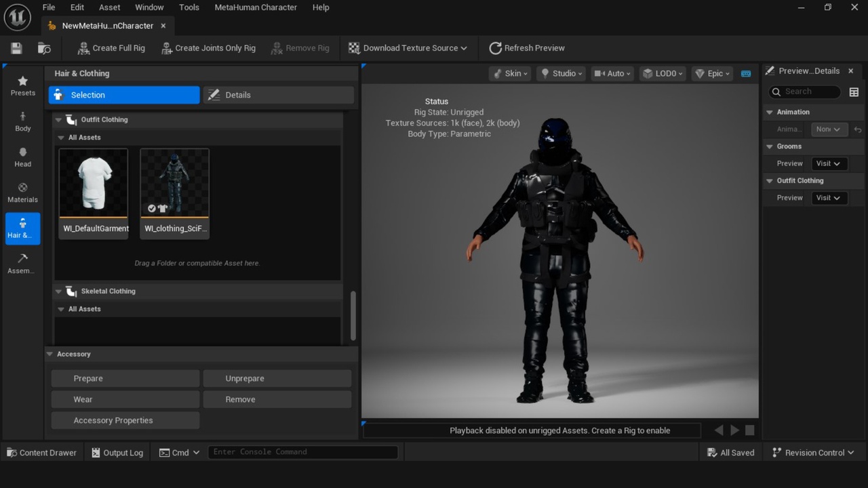Screen dimensions: 868x488
Task: Click the Wear button
Action: 125,399
